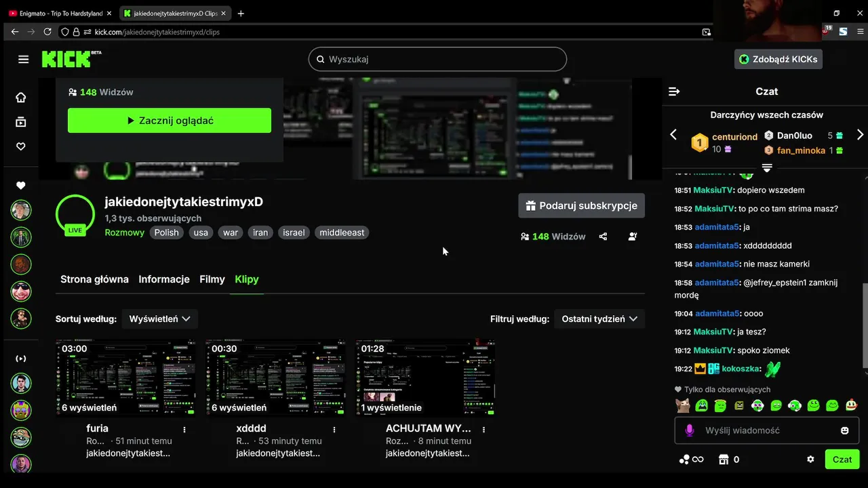Open the 01:28 ACHUJTAM clip thumbnail
The height and width of the screenshot is (488, 868).
[425, 378]
